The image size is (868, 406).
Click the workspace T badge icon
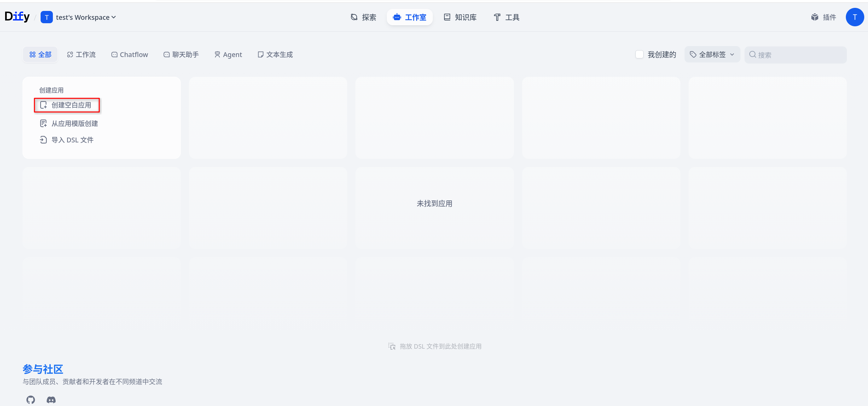click(47, 17)
